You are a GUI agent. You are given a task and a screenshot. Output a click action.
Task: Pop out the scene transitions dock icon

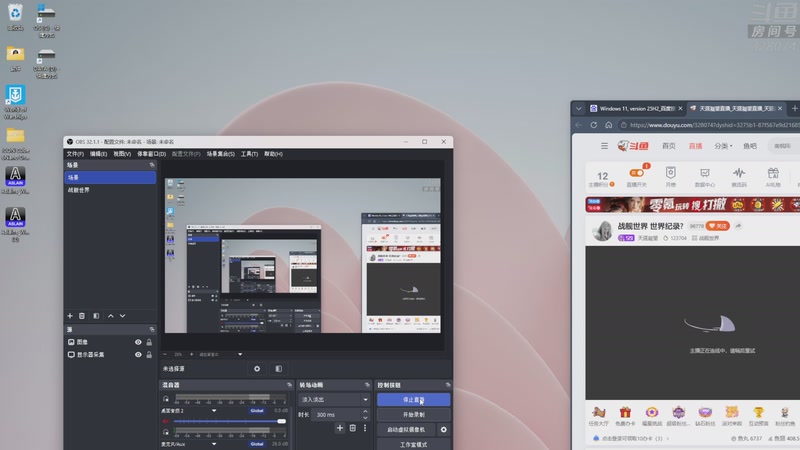[367, 385]
